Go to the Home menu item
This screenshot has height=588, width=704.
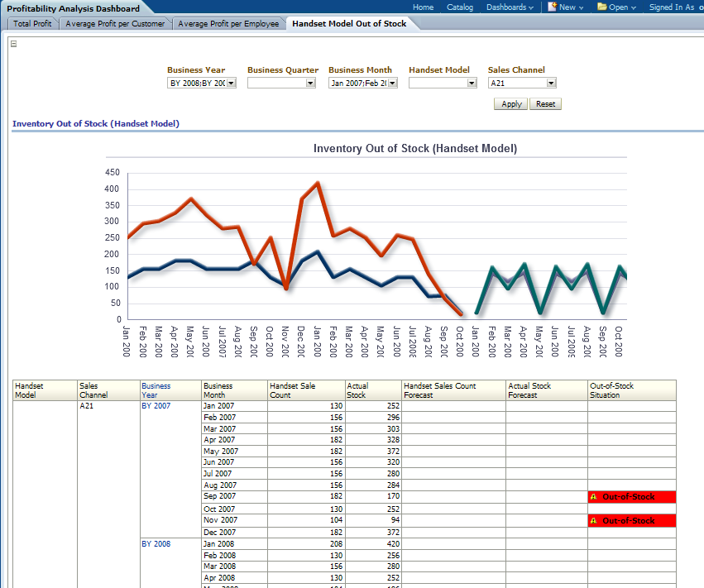(x=423, y=7)
